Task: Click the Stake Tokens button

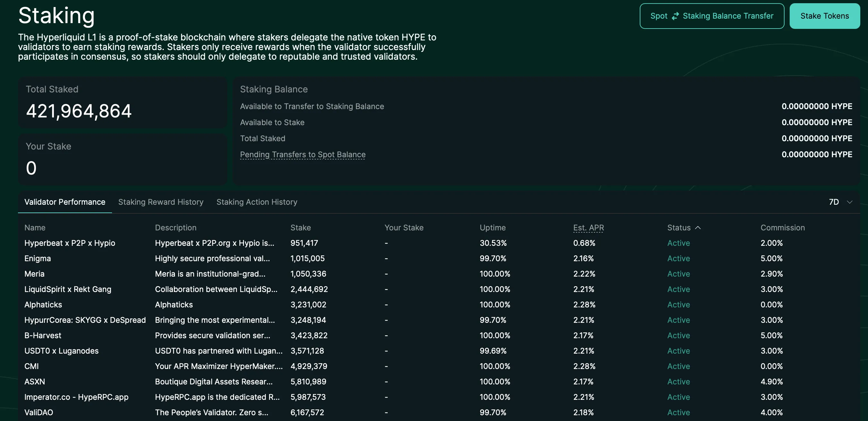Action: coord(824,16)
